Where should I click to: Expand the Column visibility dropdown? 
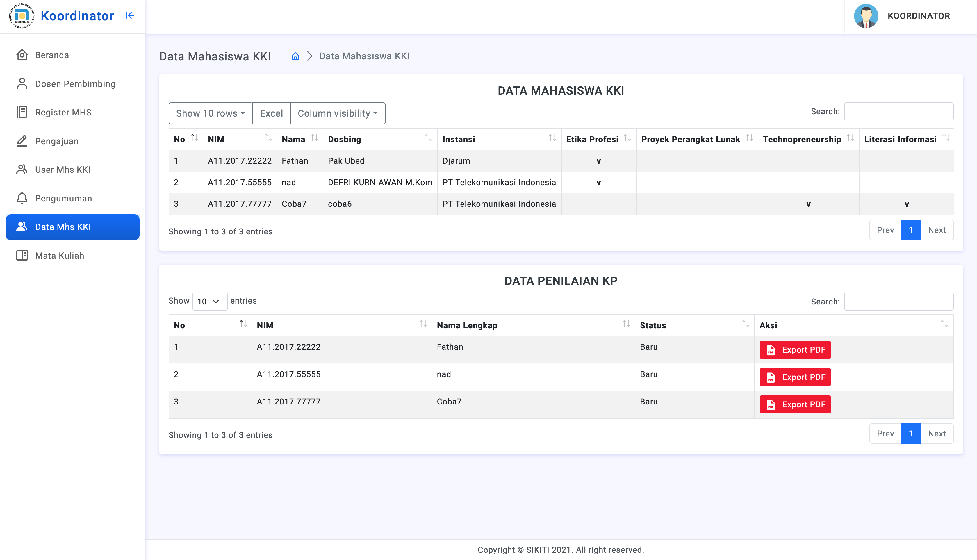(338, 113)
